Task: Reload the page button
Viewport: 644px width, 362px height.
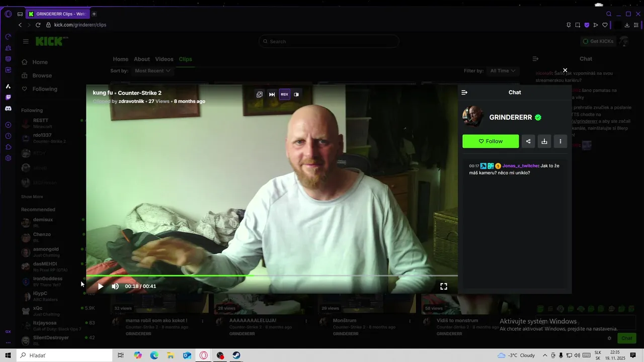Action: (38, 25)
